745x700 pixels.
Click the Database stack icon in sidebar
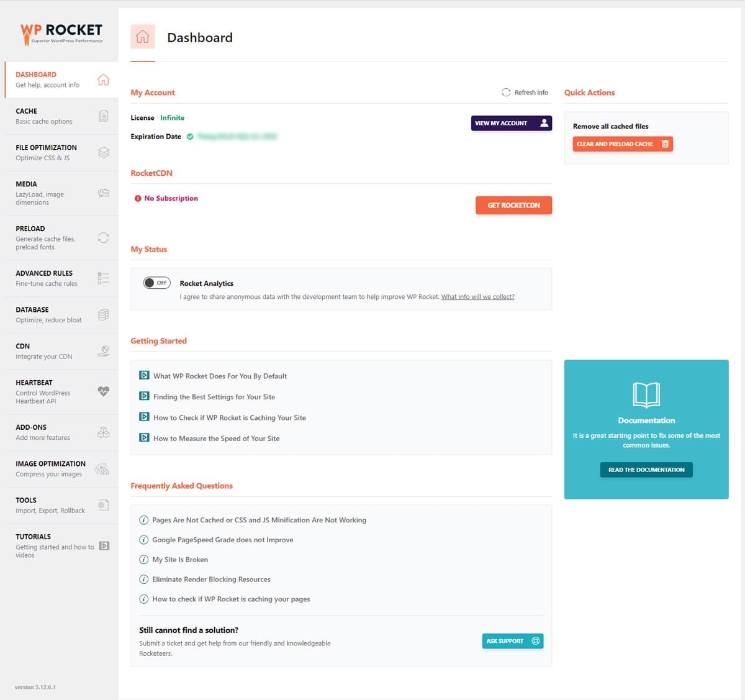[x=104, y=315]
